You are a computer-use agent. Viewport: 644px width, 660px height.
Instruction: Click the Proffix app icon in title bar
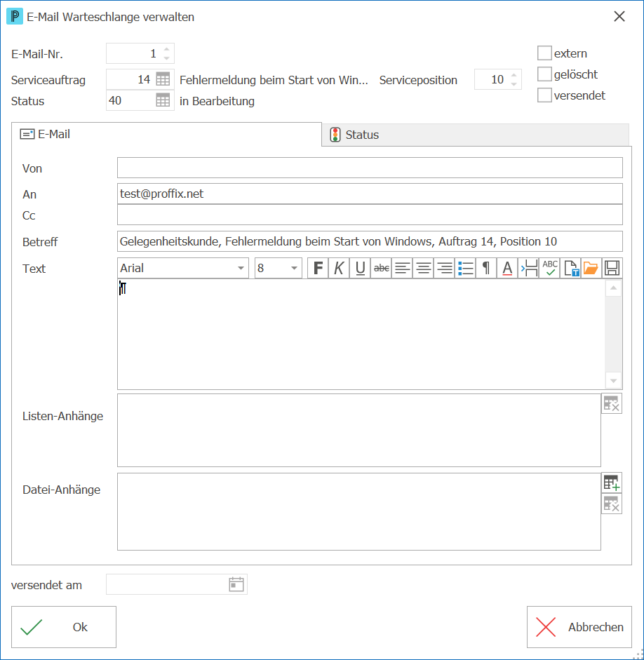point(15,16)
